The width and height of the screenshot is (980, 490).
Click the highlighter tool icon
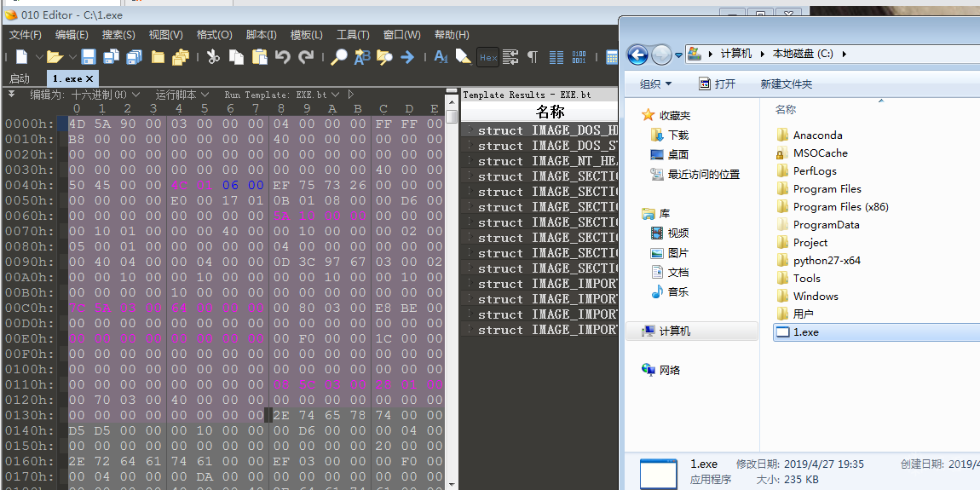463,57
